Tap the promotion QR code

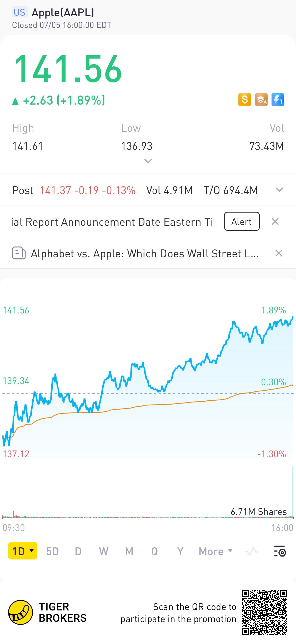(264, 612)
